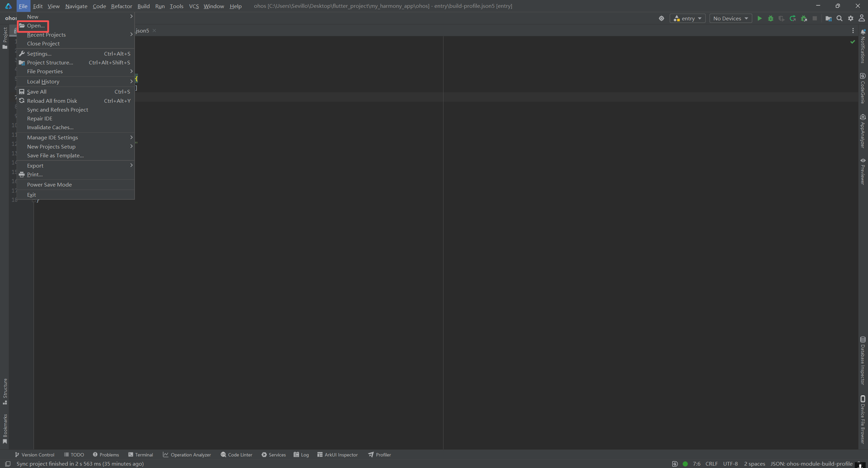The width and height of the screenshot is (868, 468).
Task: Click Open... in the File menu
Action: pyautogui.click(x=36, y=26)
